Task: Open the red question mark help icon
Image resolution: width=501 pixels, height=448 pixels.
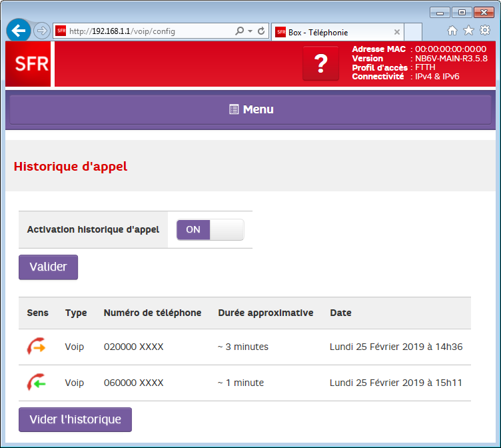Action: (320, 64)
